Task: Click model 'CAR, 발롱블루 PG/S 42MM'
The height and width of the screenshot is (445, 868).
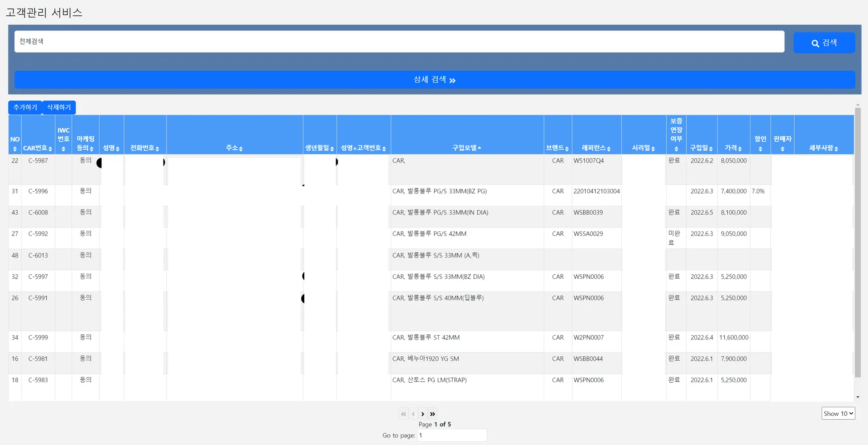Action: 429,234
